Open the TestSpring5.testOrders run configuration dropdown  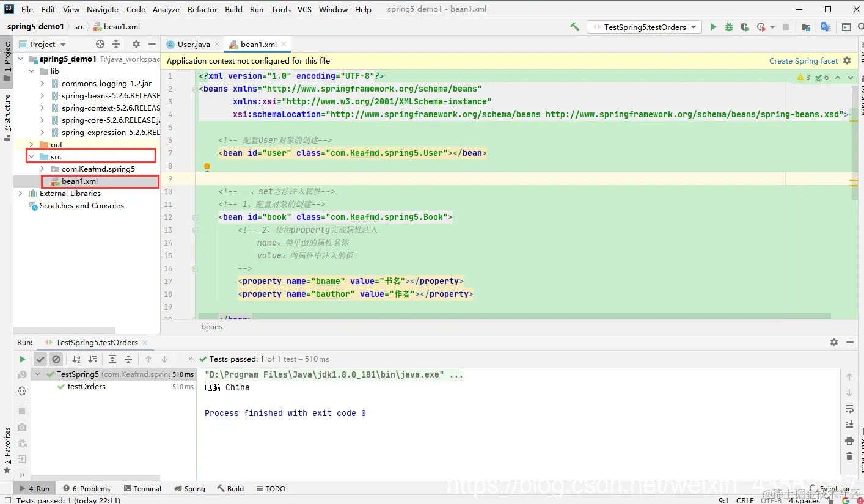[x=644, y=27]
